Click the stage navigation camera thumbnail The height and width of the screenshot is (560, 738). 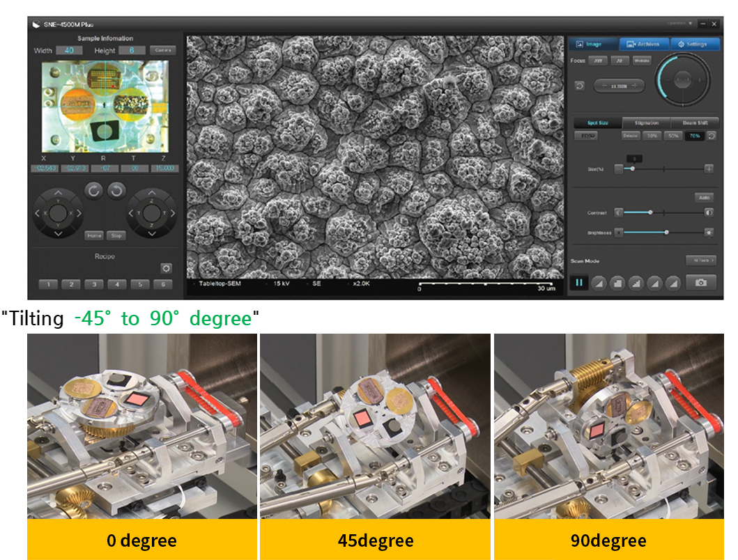click(105, 106)
